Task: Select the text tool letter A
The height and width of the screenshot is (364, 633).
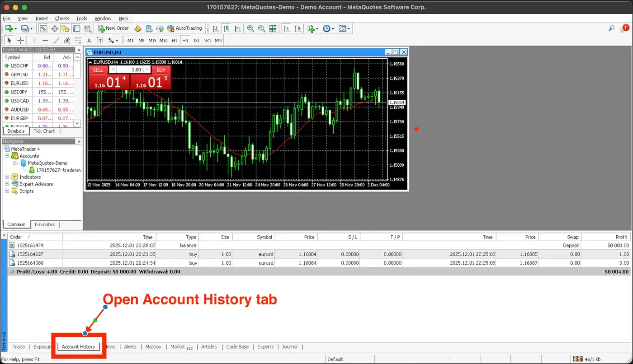Action: (89, 41)
